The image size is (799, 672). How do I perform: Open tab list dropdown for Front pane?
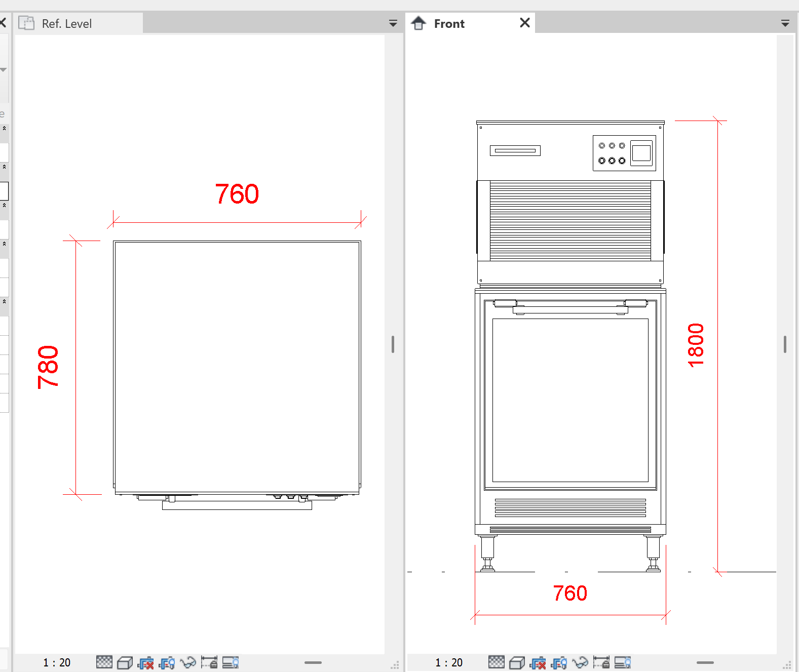point(785,23)
